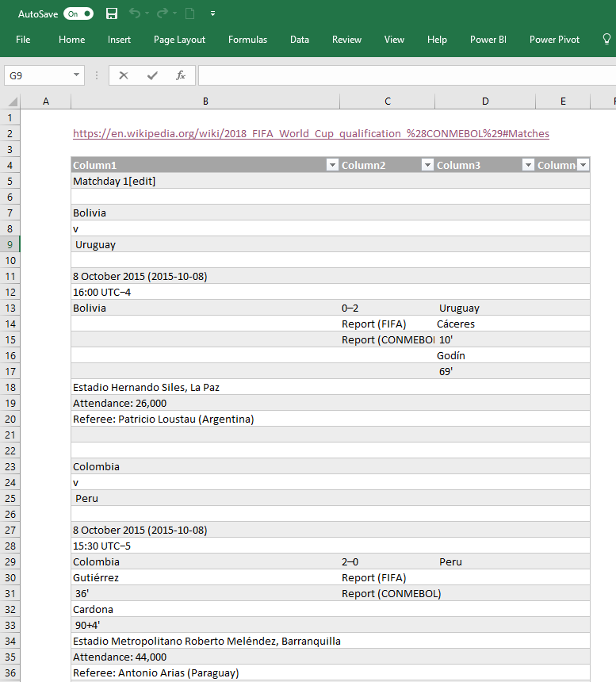This screenshot has height=682, width=616.
Task: Click the Cancel (X) formula bar icon
Action: (124, 75)
